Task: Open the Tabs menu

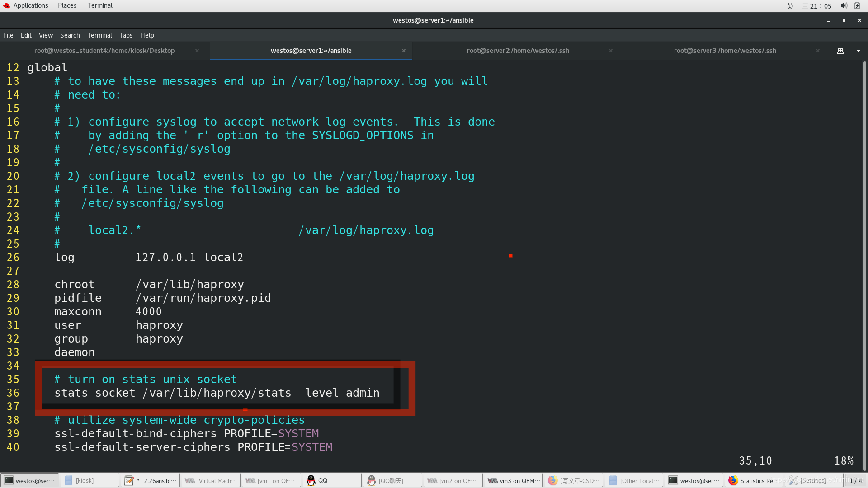Action: tap(126, 35)
